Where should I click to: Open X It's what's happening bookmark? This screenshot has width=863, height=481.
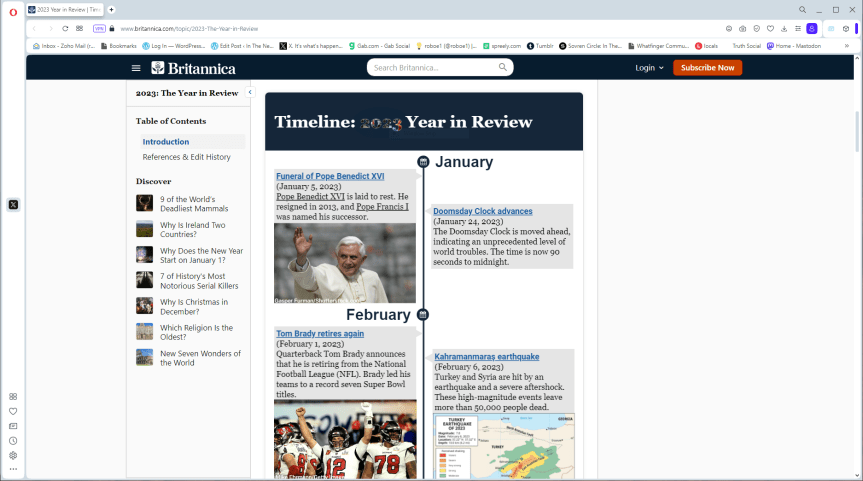tap(311, 46)
